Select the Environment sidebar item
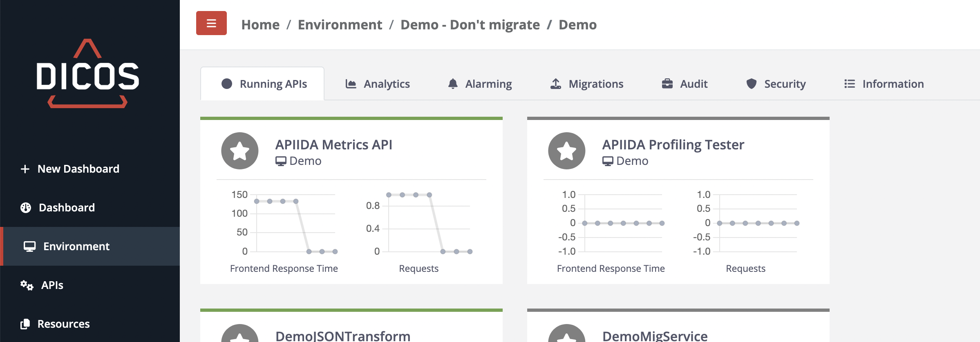The image size is (980, 342). point(76,247)
